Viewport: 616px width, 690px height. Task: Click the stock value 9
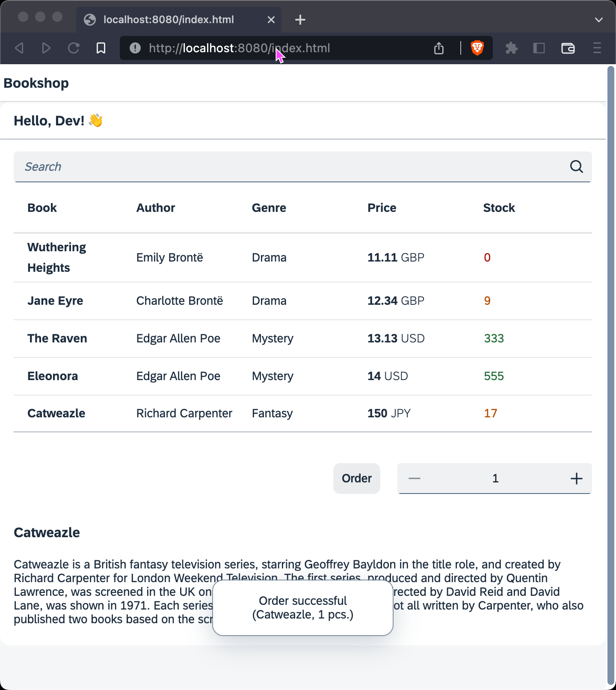487,301
